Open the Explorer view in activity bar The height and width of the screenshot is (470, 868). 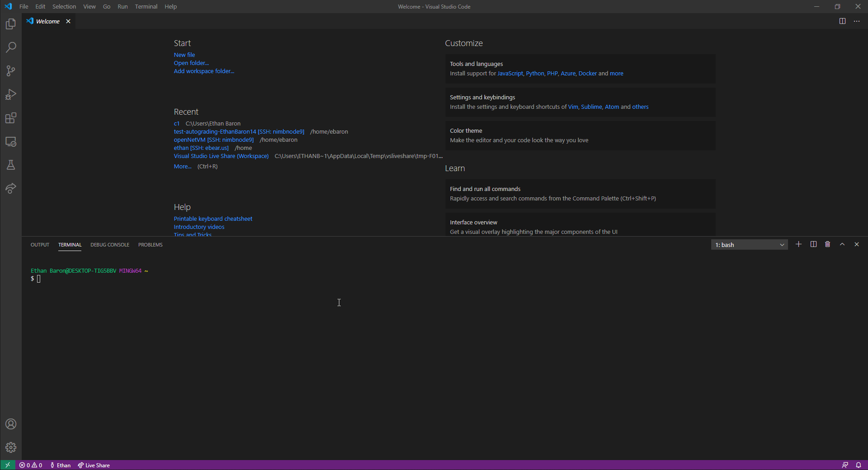coord(11,24)
